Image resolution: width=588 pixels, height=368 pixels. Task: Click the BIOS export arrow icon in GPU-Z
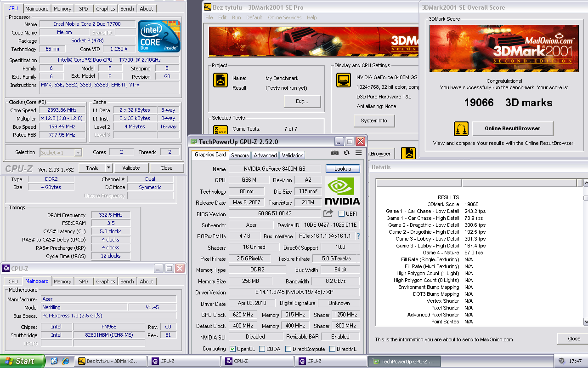click(x=328, y=213)
